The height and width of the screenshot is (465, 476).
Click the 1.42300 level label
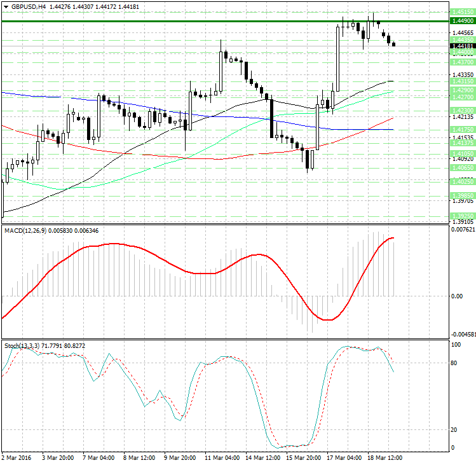[x=463, y=110]
